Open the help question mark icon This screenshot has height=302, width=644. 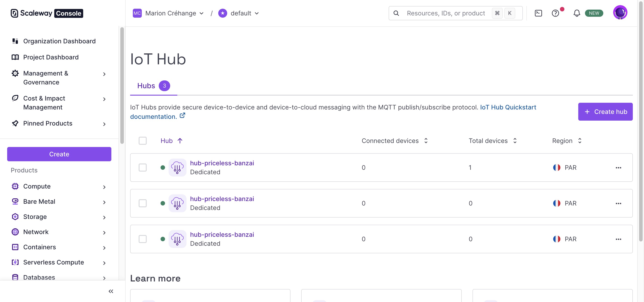tap(555, 13)
